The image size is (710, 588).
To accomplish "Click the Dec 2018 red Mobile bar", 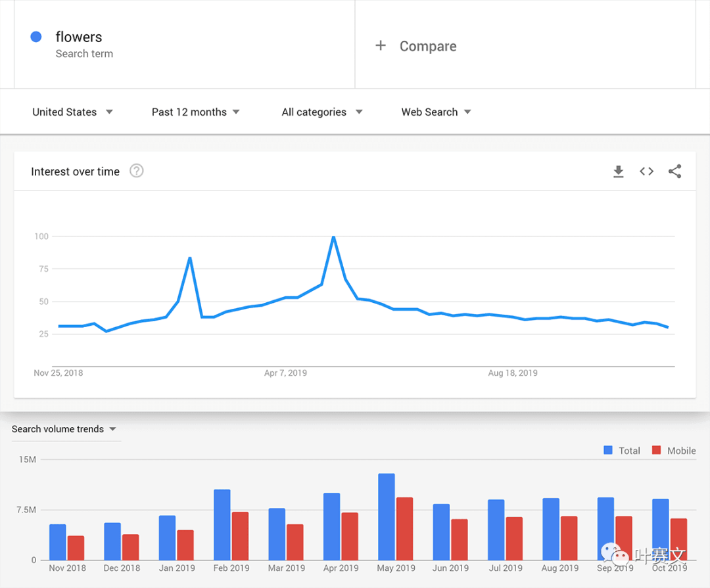I will [130, 547].
